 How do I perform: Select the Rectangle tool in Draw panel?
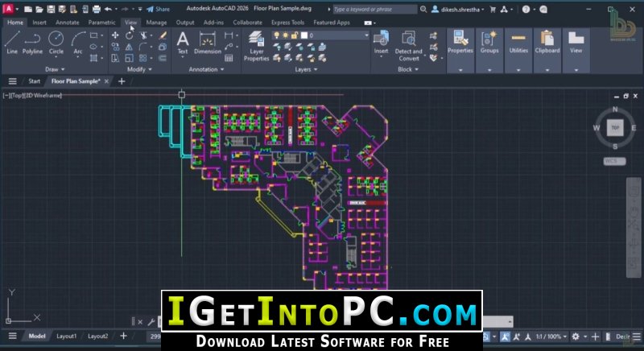point(93,35)
